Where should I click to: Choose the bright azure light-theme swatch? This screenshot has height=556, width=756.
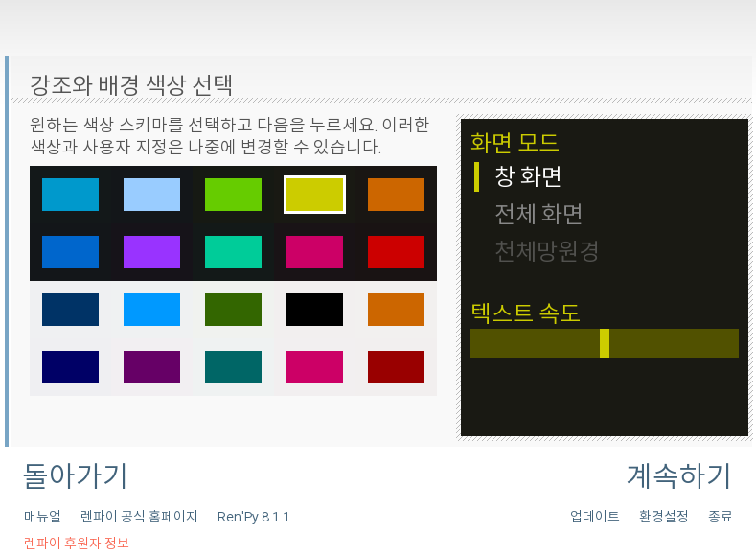[x=152, y=310]
